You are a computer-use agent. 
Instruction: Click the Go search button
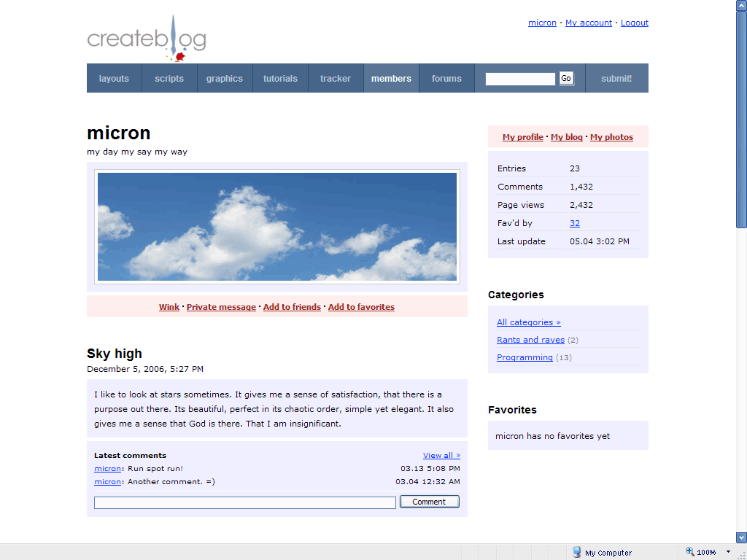566,78
